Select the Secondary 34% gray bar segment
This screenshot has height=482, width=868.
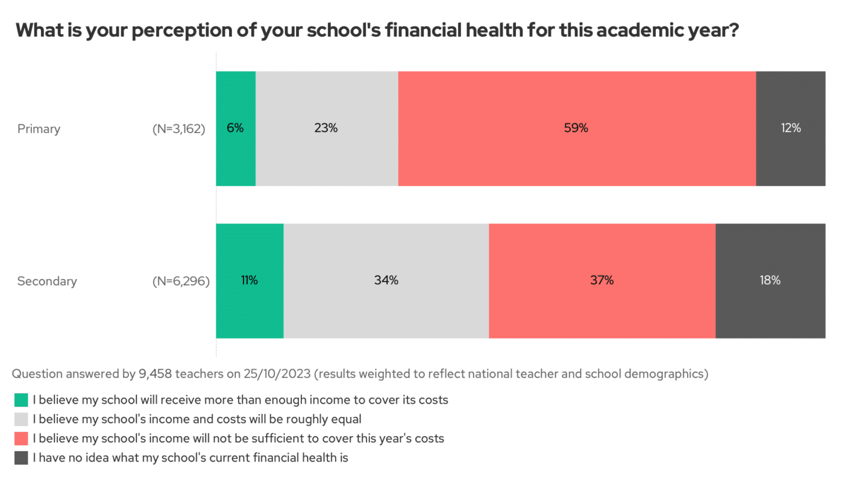click(386, 281)
